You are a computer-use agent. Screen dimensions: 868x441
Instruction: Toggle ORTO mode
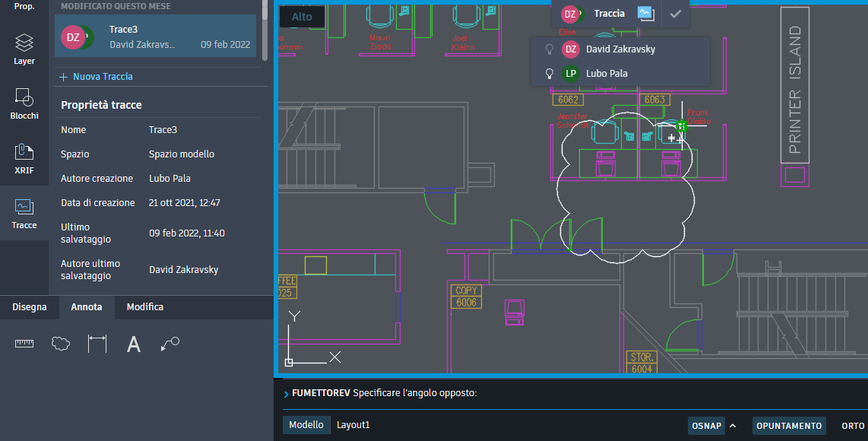click(853, 426)
